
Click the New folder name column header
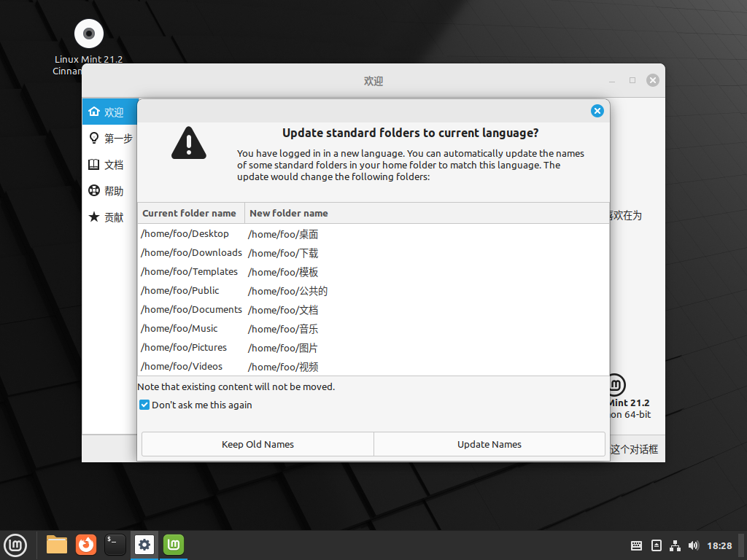coord(289,213)
